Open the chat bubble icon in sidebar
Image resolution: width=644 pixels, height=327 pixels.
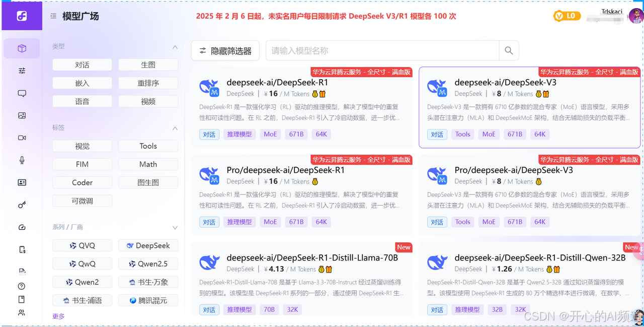pyautogui.click(x=22, y=93)
